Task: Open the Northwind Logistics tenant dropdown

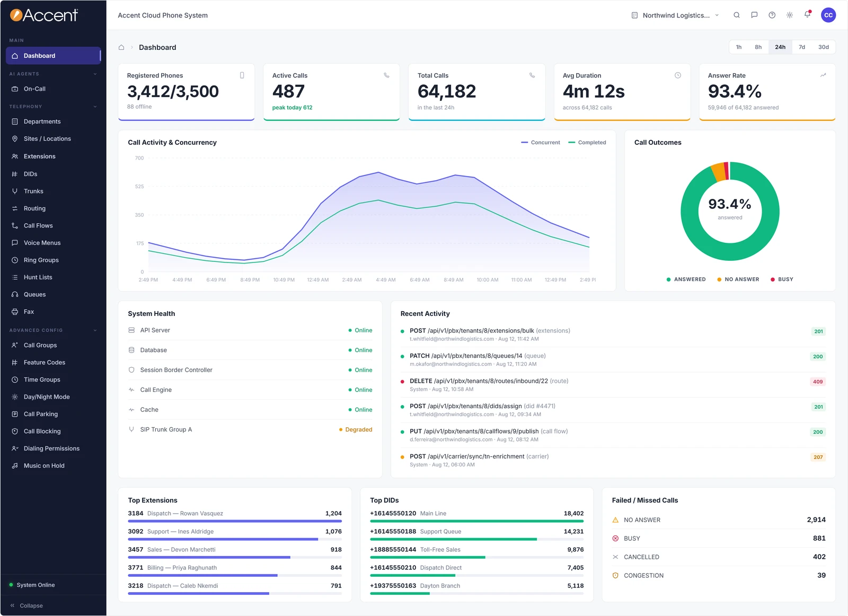Action: point(675,15)
